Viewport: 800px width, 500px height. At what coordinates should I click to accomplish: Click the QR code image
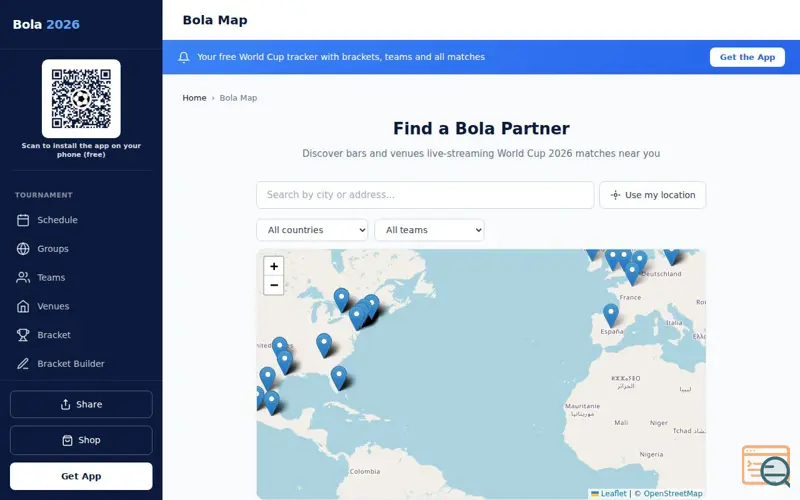pyautogui.click(x=81, y=98)
